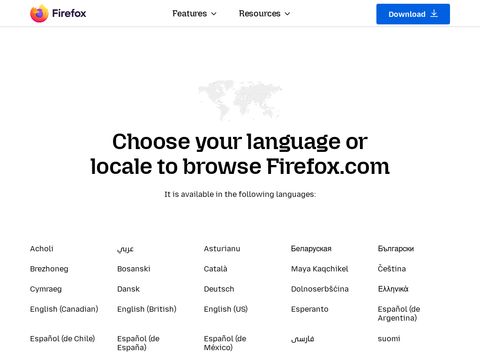Pick Español (de Argentina)
This screenshot has height=360, width=480.
pos(399,314)
